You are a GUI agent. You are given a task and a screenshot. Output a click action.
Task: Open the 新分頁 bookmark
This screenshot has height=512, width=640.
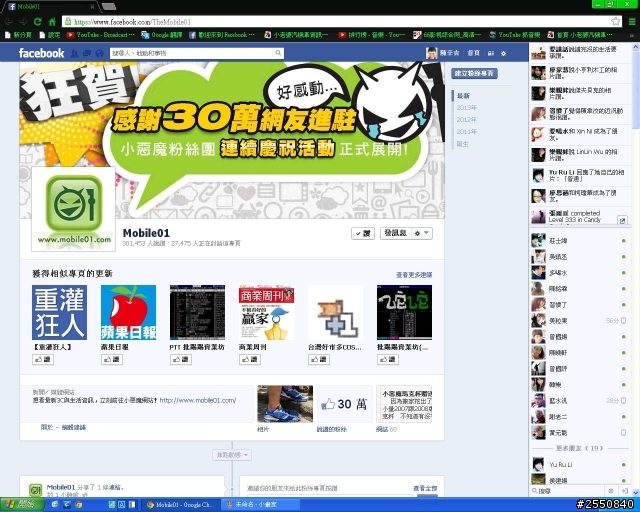(18, 35)
